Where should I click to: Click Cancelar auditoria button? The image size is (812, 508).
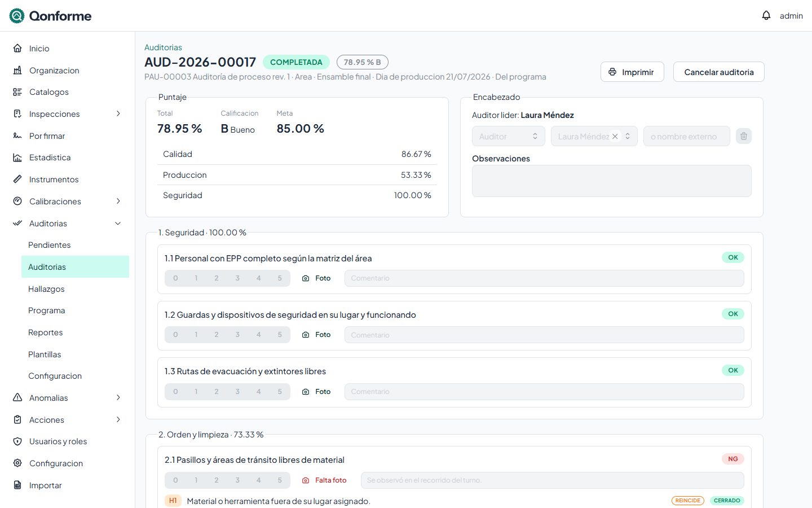pyautogui.click(x=719, y=72)
